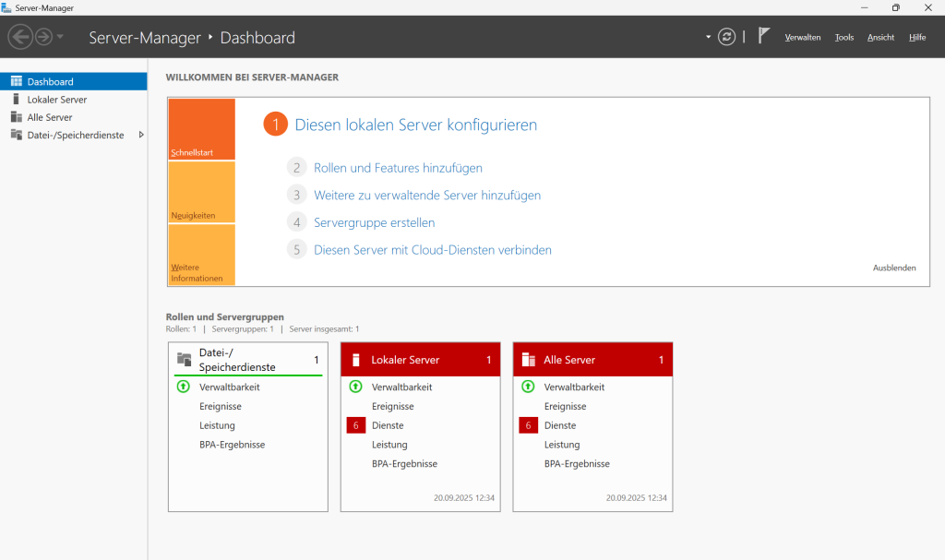Click the green Verwaltbarkeit status icon under Alle Server
The height and width of the screenshot is (560, 945).
pyautogui.click(x=529, y=387)
